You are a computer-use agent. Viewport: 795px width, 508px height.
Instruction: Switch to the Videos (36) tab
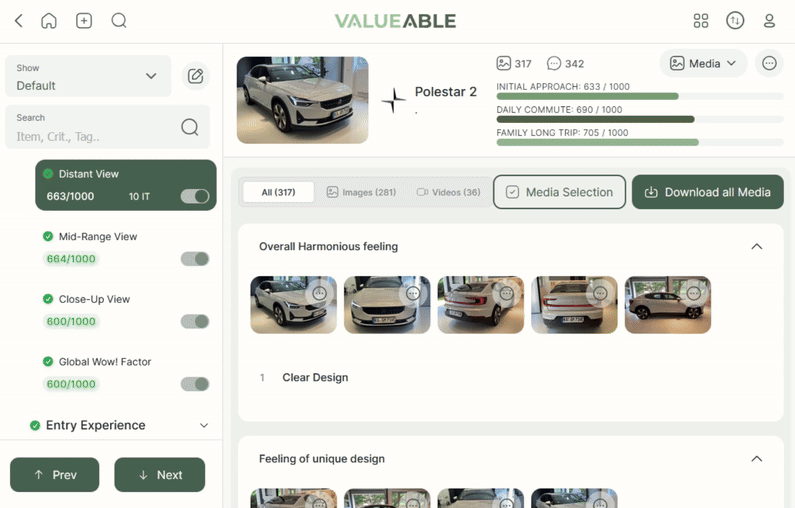[x=449, y=192]
